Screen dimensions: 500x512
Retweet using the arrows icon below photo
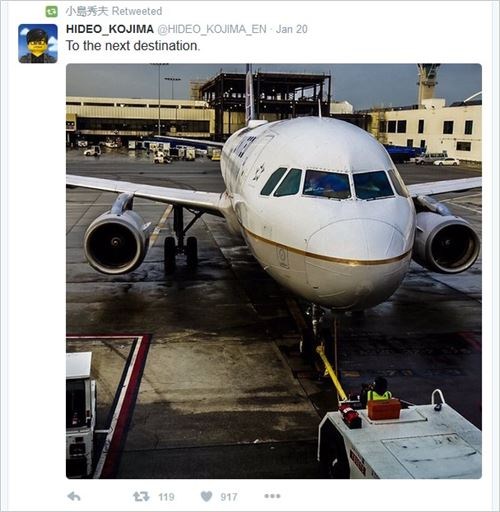pos(141,497)
